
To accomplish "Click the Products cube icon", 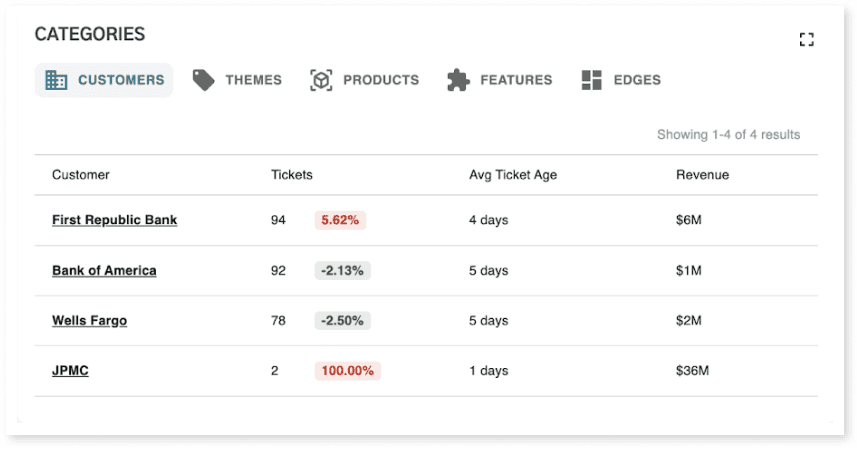I will tap(321, 80).
